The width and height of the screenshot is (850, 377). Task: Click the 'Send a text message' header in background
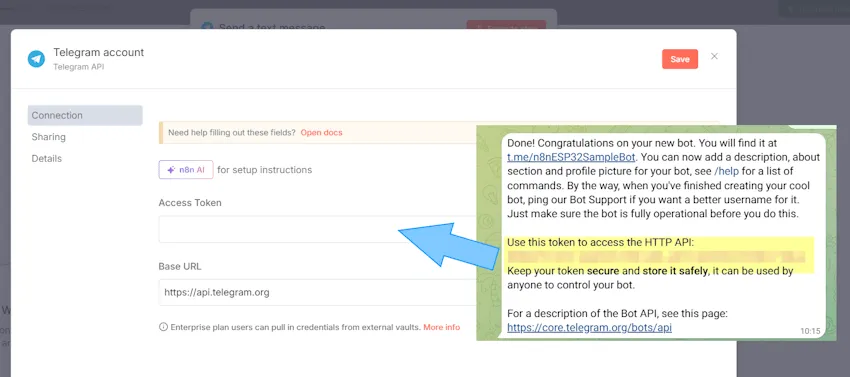(272, 27)
